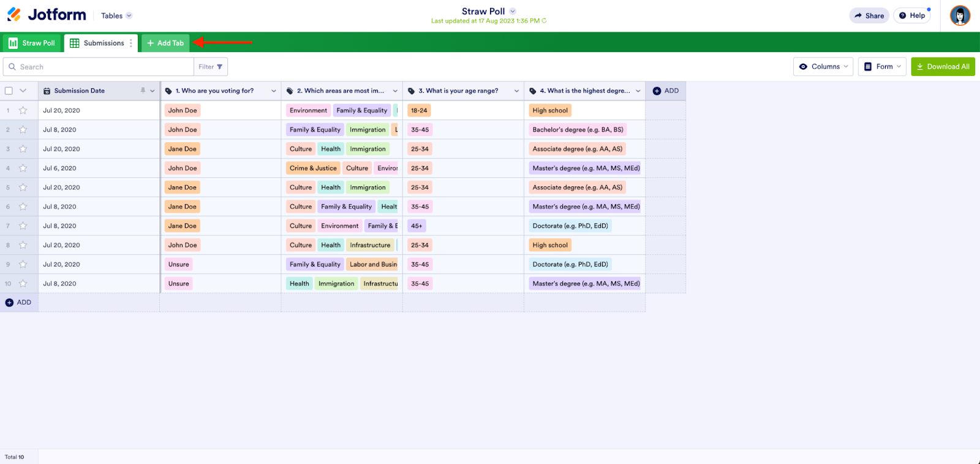980x464 pixels.
Task: Click the search magnifier icon
Action: click(12, 67)
